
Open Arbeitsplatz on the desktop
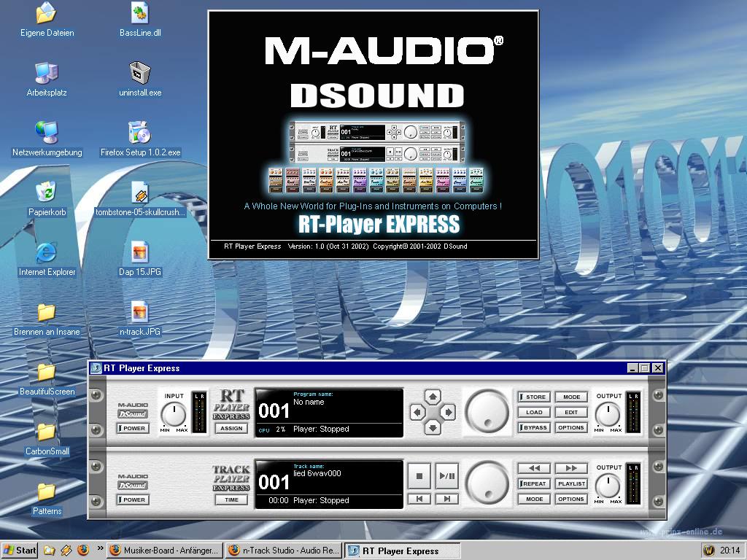[47, 80]
